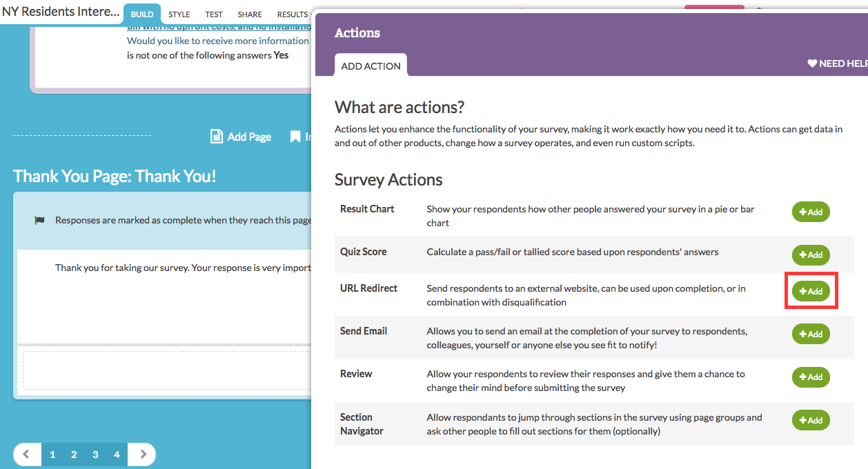Jump to page 1
This screenshot has width=868, height=469.
click(52, 455)
